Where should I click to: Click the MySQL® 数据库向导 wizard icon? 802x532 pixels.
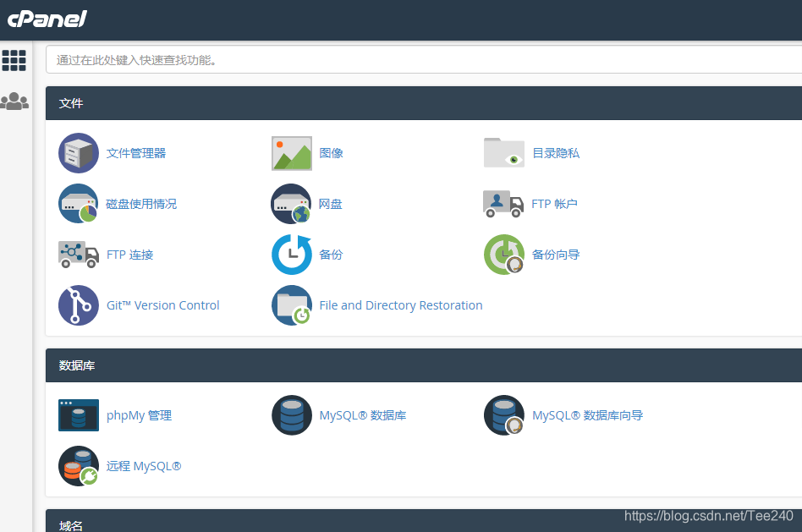tap(504, 414)
